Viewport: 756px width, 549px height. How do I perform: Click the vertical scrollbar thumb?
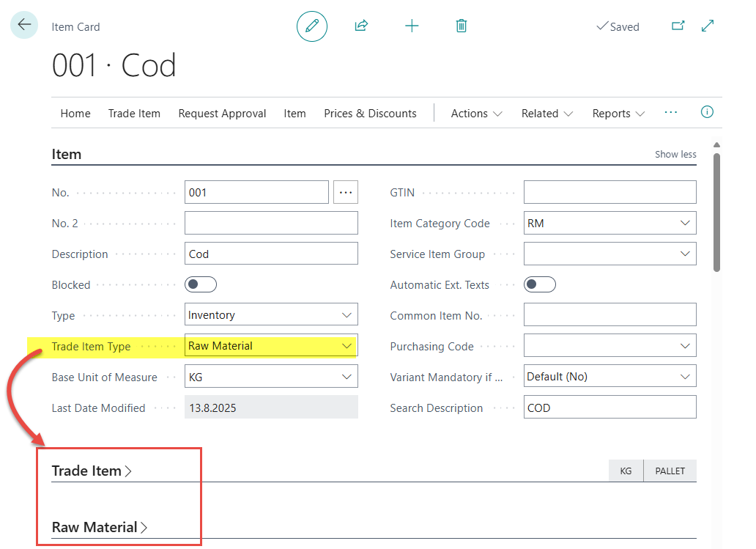716,213
